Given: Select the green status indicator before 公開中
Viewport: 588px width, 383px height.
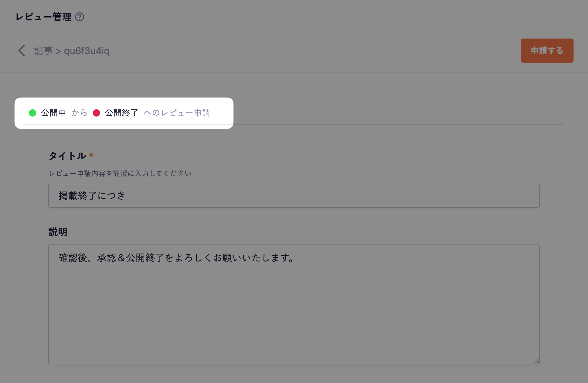Looking at the screenshot, I should (33, 113).
